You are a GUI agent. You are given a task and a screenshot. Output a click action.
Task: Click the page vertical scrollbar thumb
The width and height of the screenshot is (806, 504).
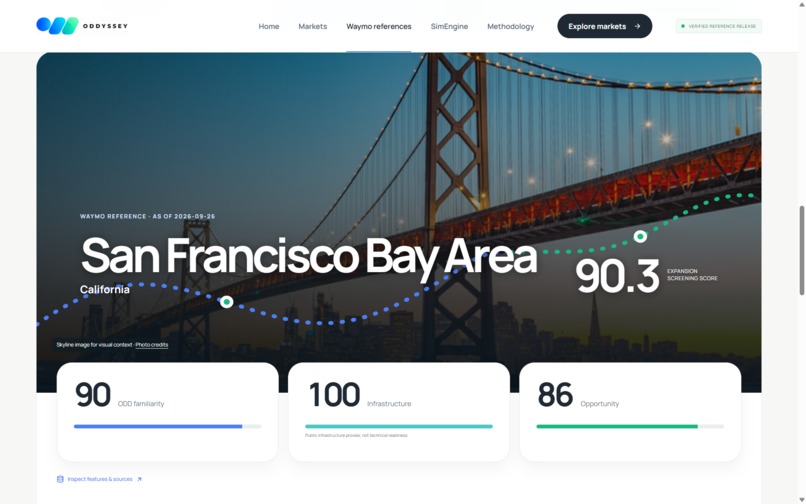[801, 250]
